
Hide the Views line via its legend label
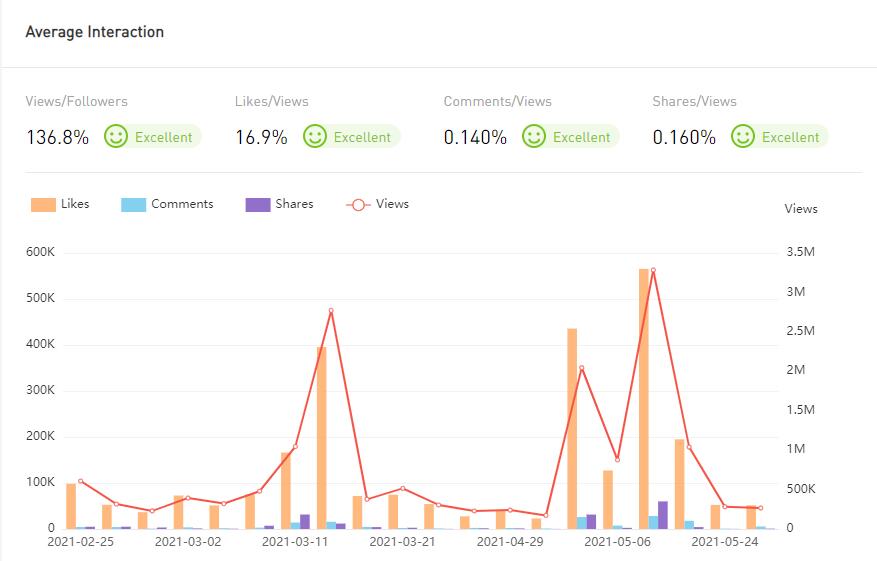392,204
